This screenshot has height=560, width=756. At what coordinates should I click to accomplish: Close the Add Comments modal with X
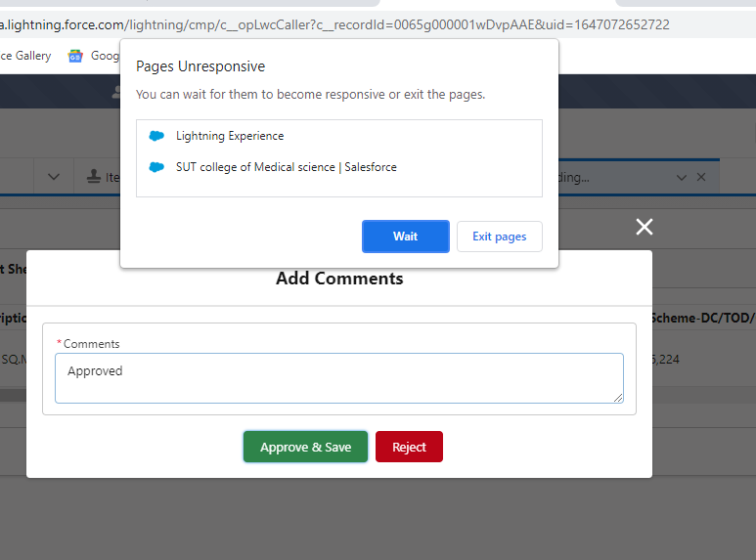[x=645, y=227]
